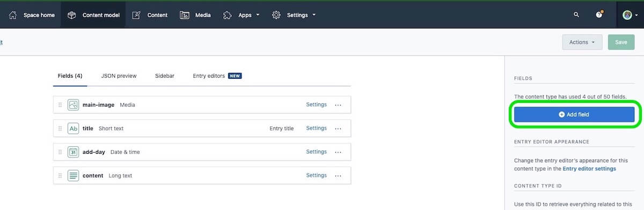644x210 pixels.
Task: Open the help question mark icon
Action: coord(599,15)
